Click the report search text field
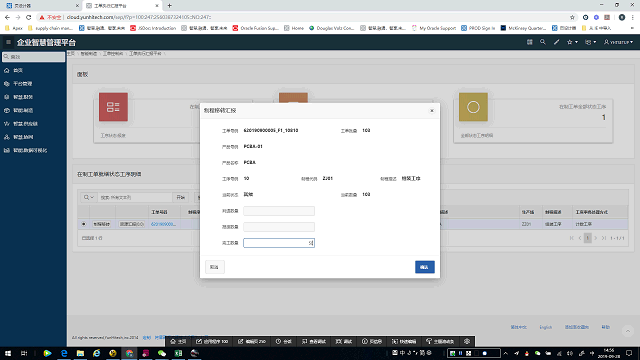This screenshot has height=360, width=640. [x=135, y=197]
